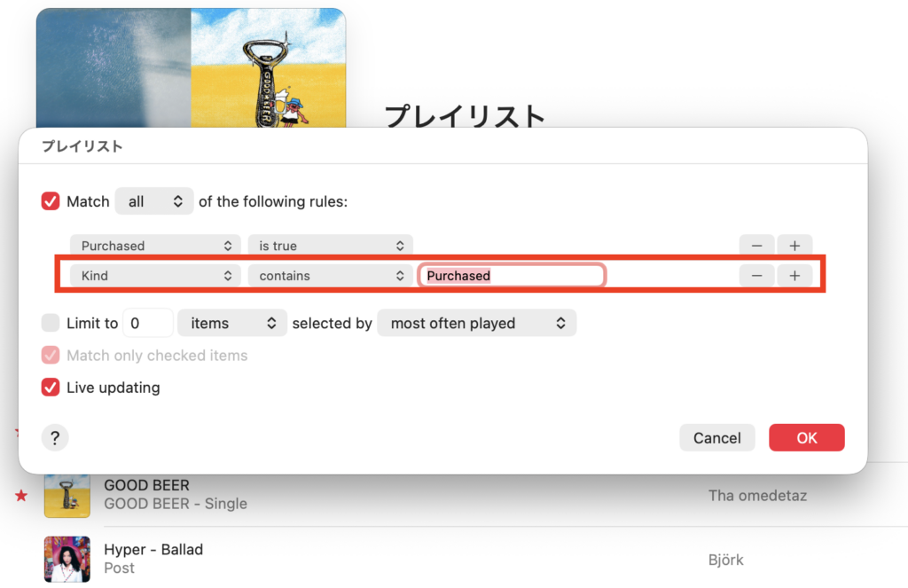Add a rule after the Kind row
Screen dimensions: 908x588
click(x=794, y=276)
